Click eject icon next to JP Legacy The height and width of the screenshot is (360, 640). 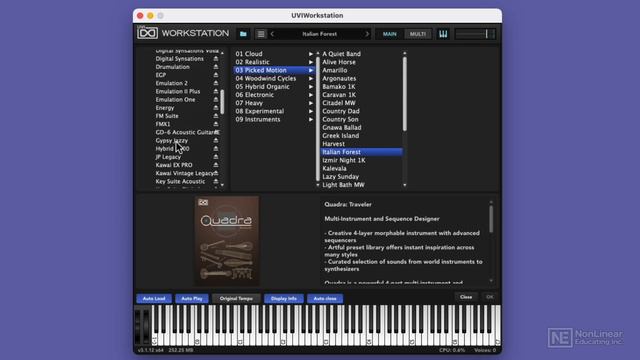pos(216,157)
